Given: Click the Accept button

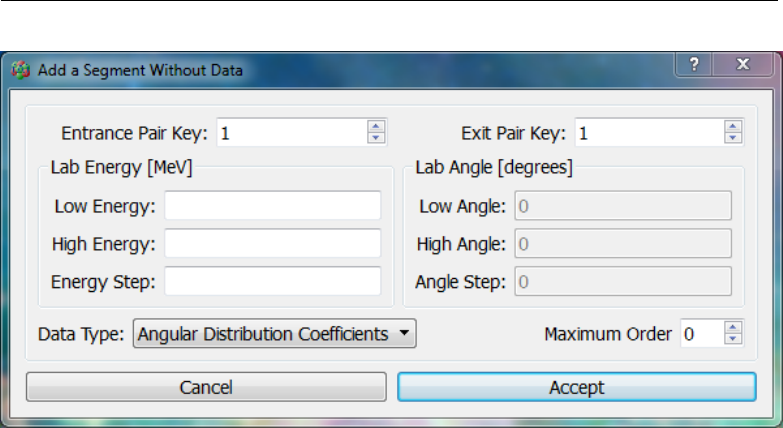Looking at the screenshot, I should pyautogui.click(x=577, y=387).
